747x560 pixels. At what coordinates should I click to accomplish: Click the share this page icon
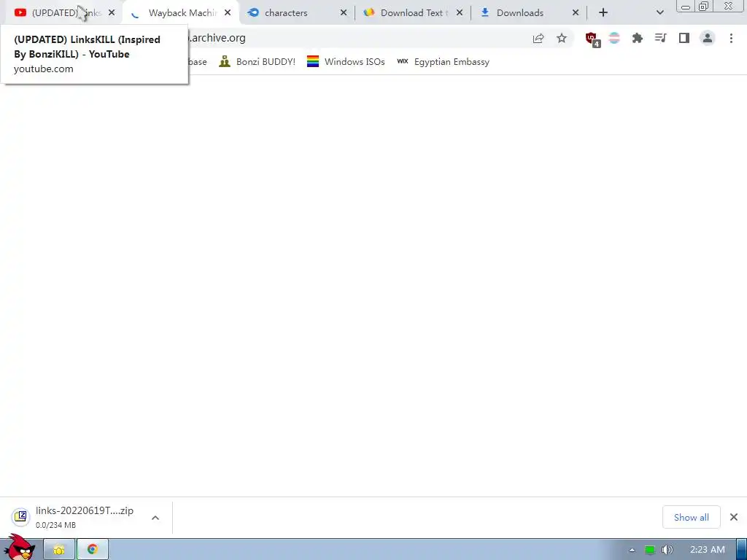(538, 38)
